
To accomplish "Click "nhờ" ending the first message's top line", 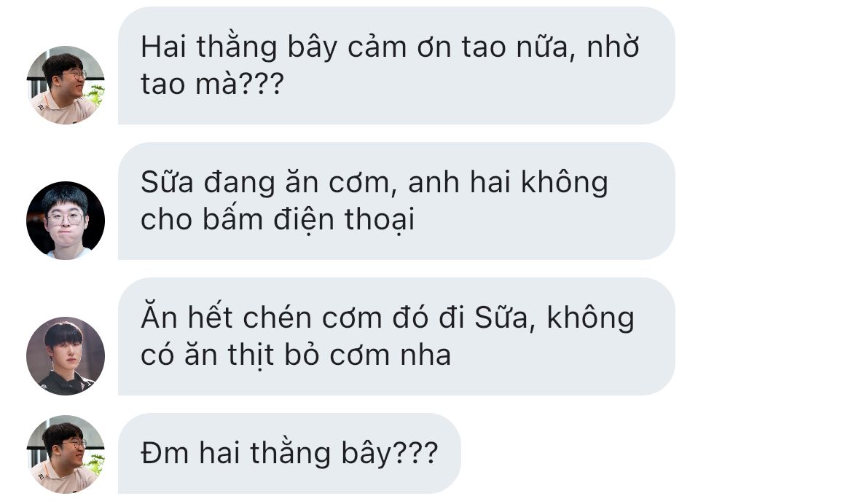I will (613, 47).
